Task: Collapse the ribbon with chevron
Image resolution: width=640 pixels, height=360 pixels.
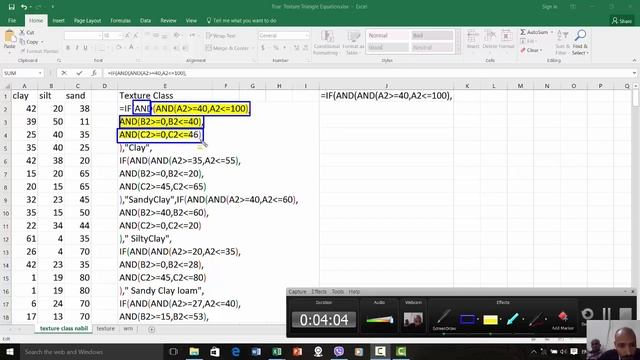Action: pos(634,60)
